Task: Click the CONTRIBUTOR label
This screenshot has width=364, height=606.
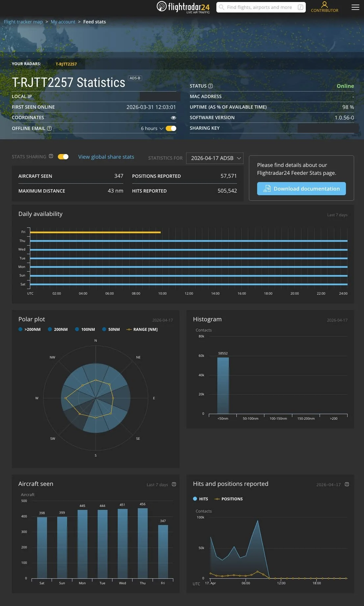Action: pos(325,11)
